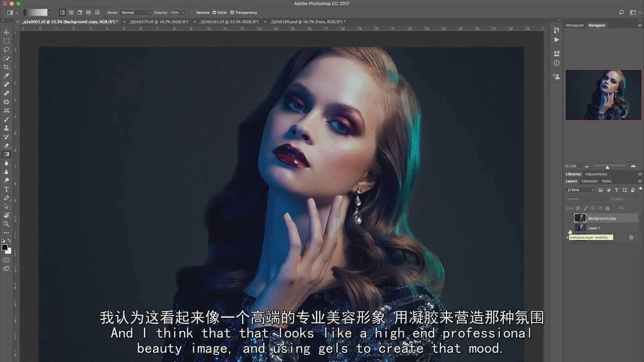The width and height of the screenshot is (644, 362).
Task: Select the Zoom tool
Action: click(6, 224)
